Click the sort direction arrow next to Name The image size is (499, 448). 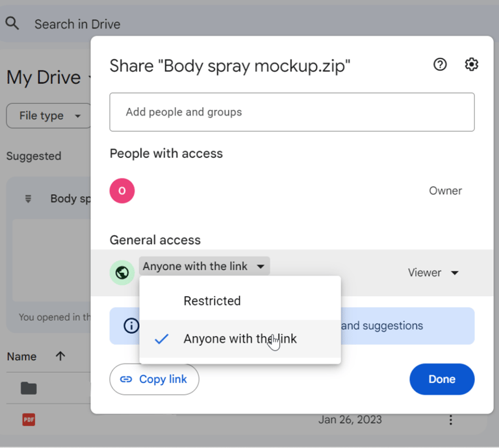coord(60,356)
